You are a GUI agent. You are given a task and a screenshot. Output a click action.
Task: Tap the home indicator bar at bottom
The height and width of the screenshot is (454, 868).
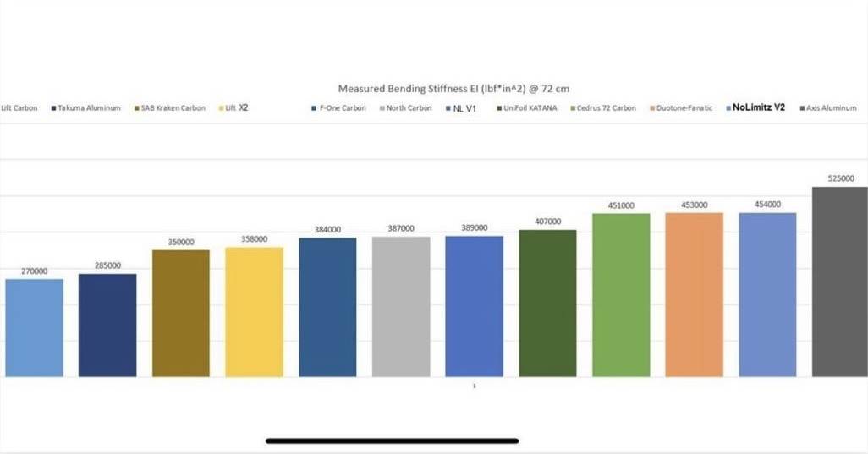(x=392, y=440)
